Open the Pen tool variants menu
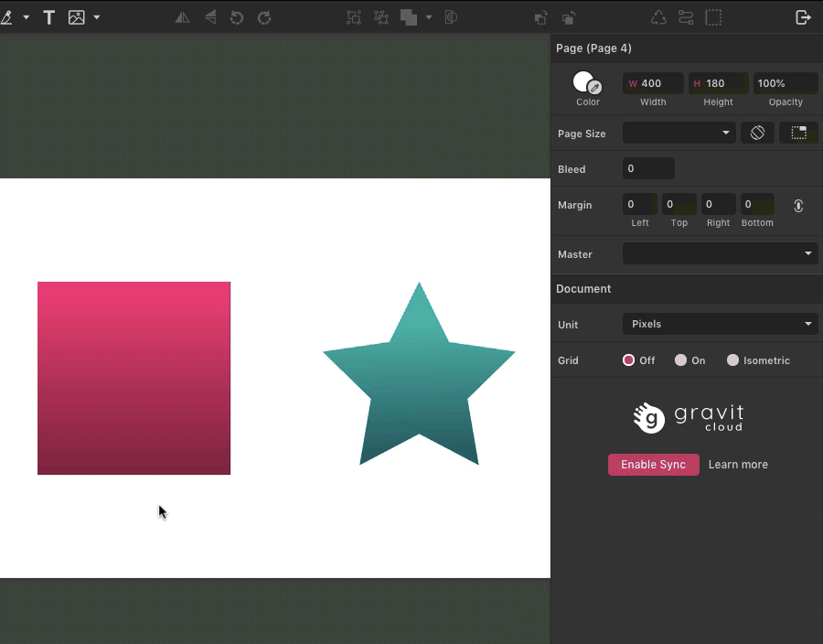823x644 pixels. pyautogui.click(x=25, y=16)
